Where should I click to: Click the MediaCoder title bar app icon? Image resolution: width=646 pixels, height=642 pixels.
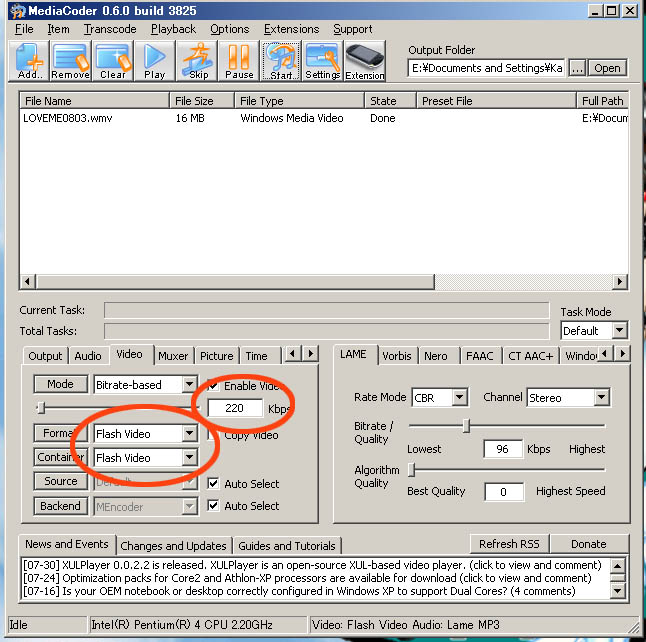pos(17,11)
